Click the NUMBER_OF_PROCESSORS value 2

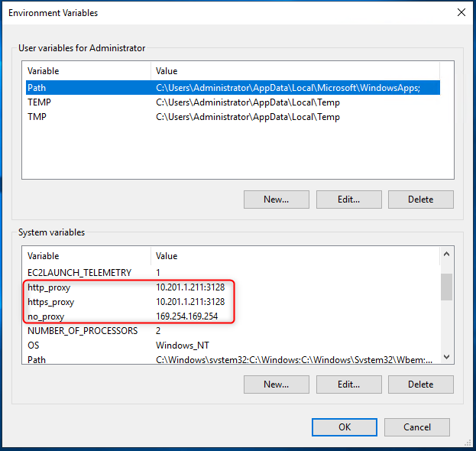pos(158,331)
